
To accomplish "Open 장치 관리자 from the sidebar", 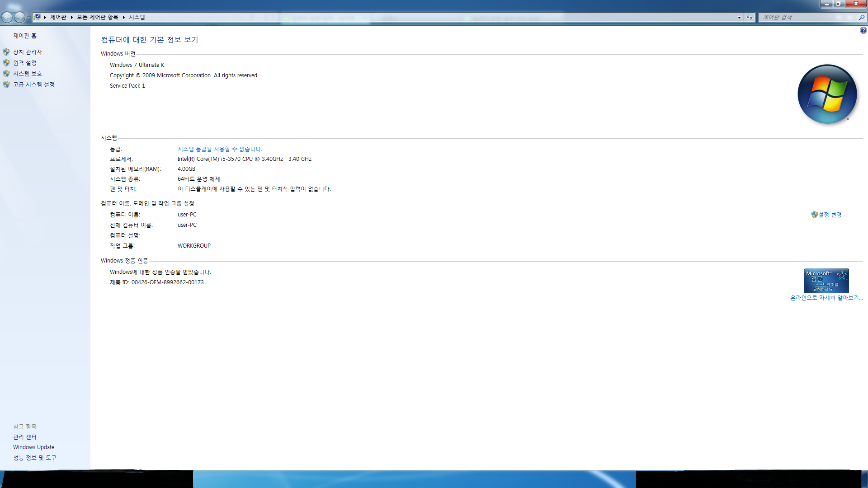I will pos(27,52).
